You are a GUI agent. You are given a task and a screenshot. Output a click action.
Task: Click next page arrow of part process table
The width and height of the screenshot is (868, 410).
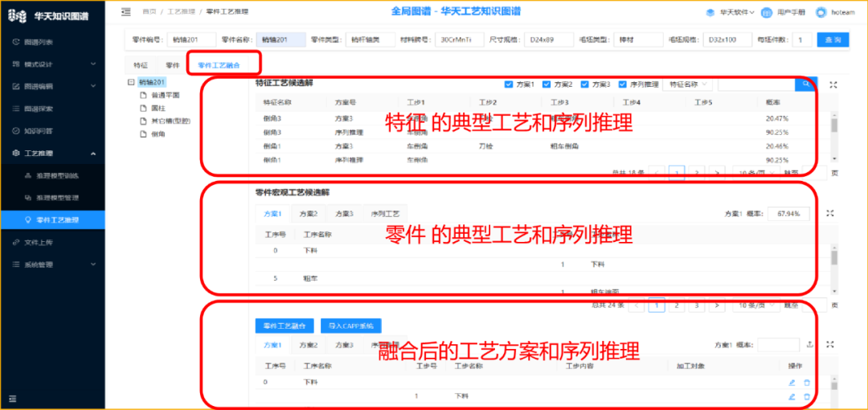tap(717, 305)
